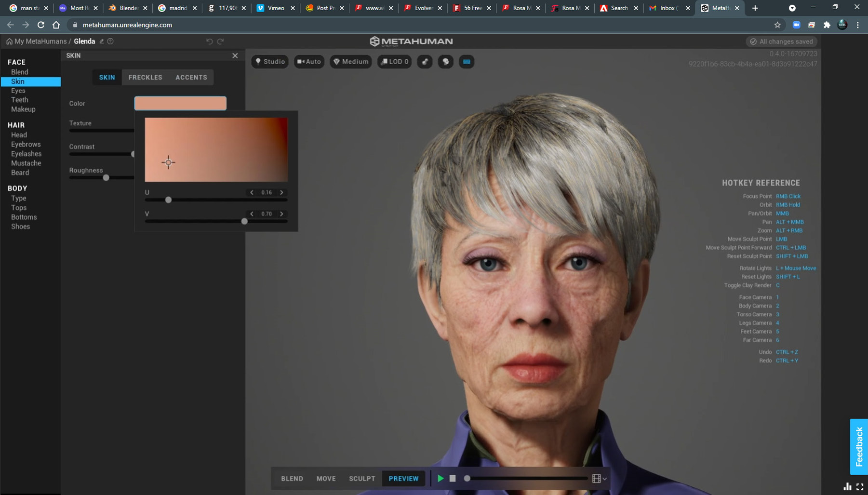Open Mustache settings
Viewport: 868px width, 495px height.
[x=26, y=163]
